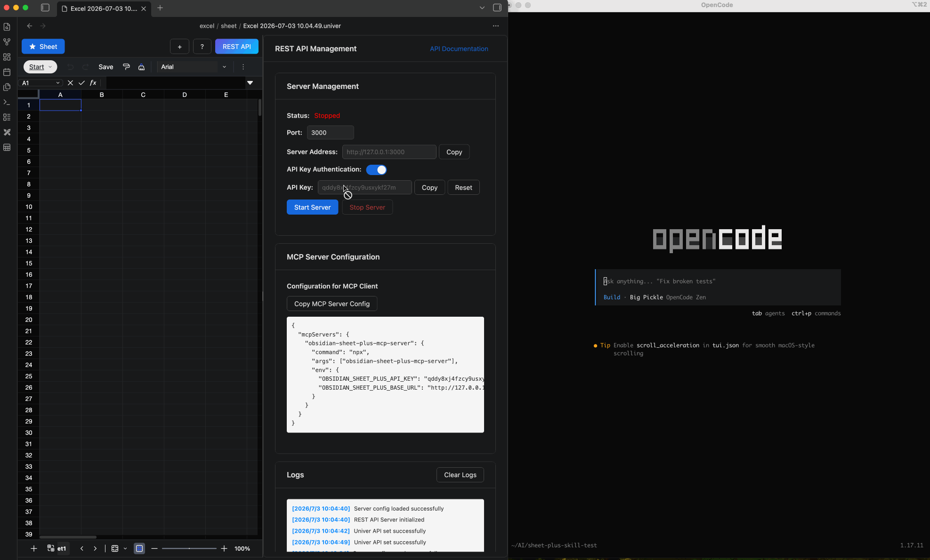This screenshot has height=560, width=930.
Task: Click the API Key field
Action: 364,187
